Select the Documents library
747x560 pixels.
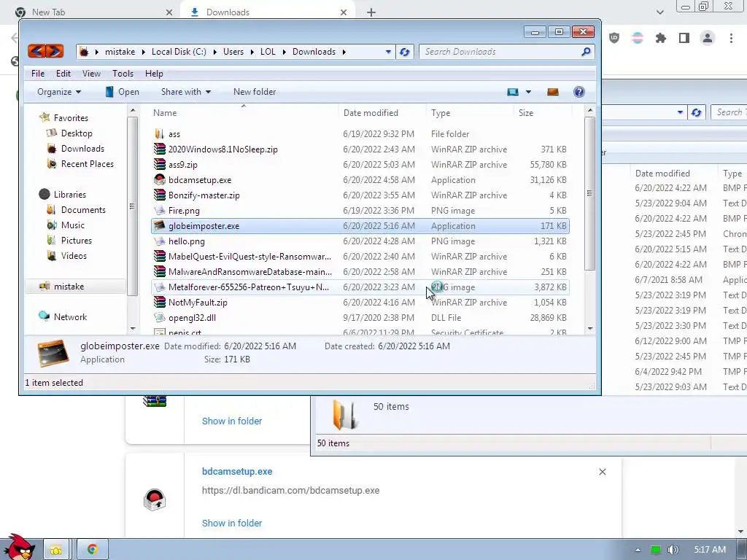[x=83, y=209]
